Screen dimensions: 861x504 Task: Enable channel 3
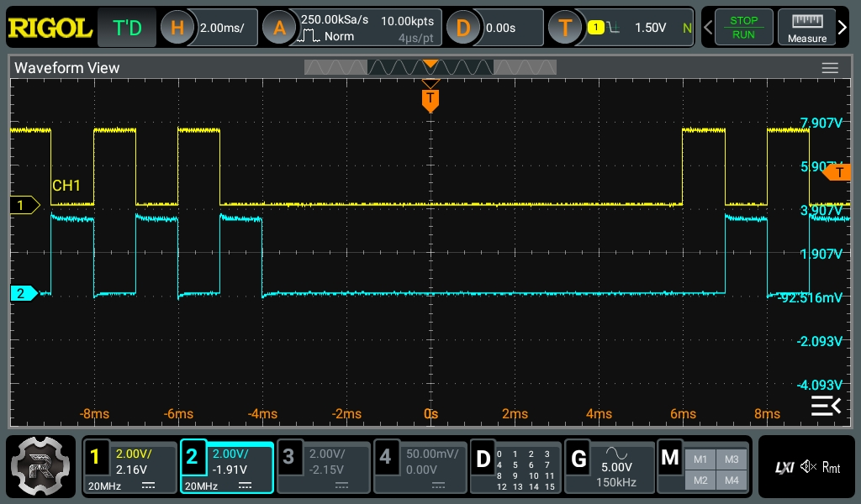[324, 467]
